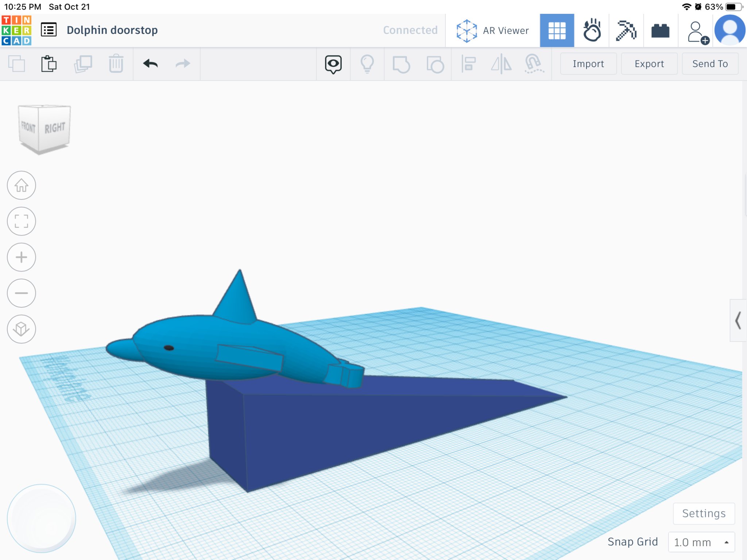Viewport: 747px width, 560px height.
Task: Click the Paste clipboard icon
Action: click(49, 64)
